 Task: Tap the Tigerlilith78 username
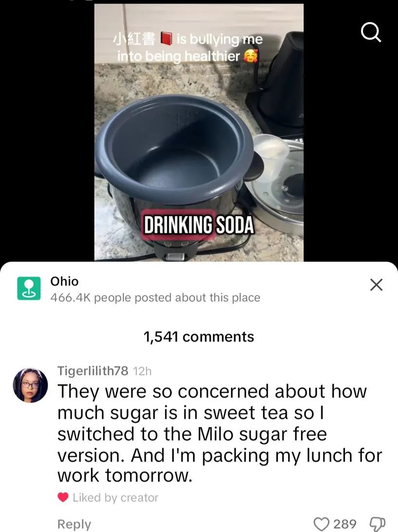click(93, 371)
